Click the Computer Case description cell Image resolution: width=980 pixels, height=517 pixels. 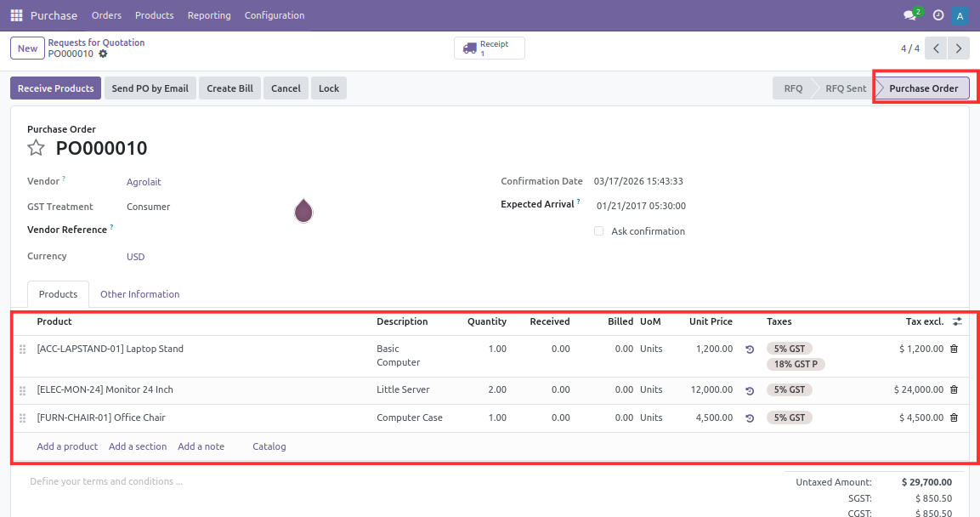pyautogui.click(x=410, y=418)
